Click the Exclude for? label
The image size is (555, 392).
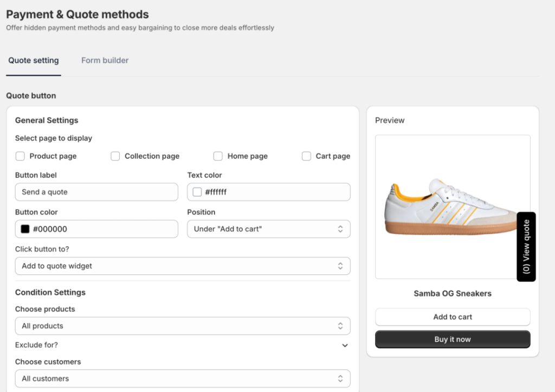[36, 345]
